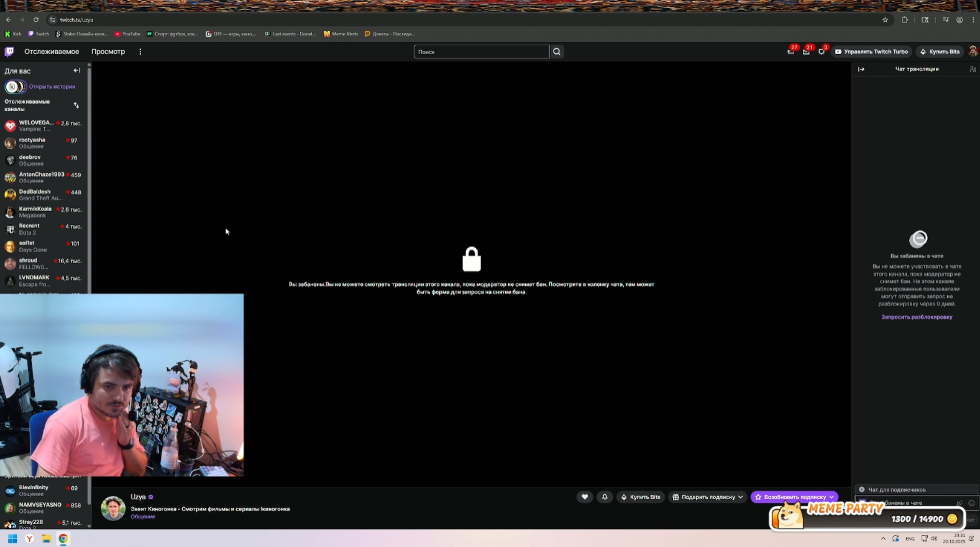Screen dimensions: 980x547
Task: Open the Meme Alerts bookmark
Action: click(x=341, y=34)
